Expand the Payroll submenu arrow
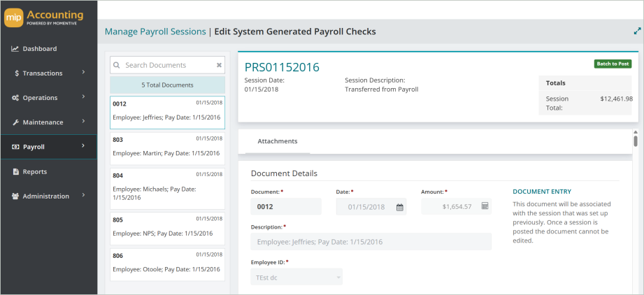The image size is (644, 295). tap(83, 146)
